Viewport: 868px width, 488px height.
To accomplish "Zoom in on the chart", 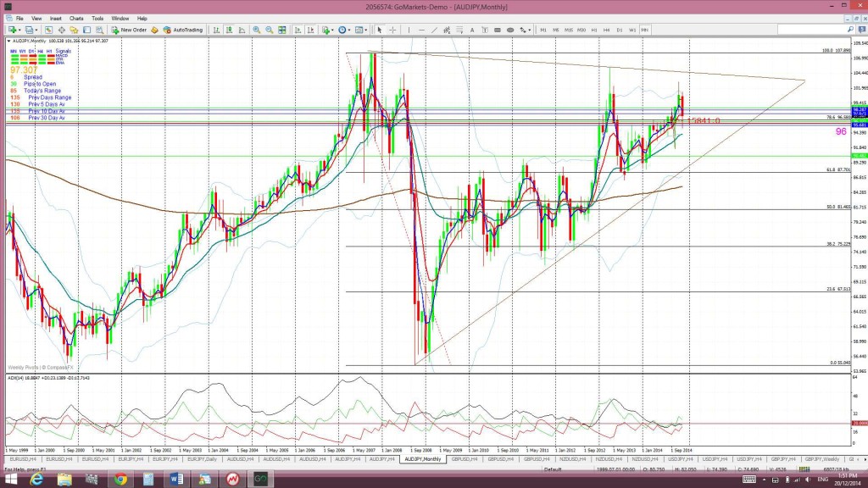I will (256, 30).
